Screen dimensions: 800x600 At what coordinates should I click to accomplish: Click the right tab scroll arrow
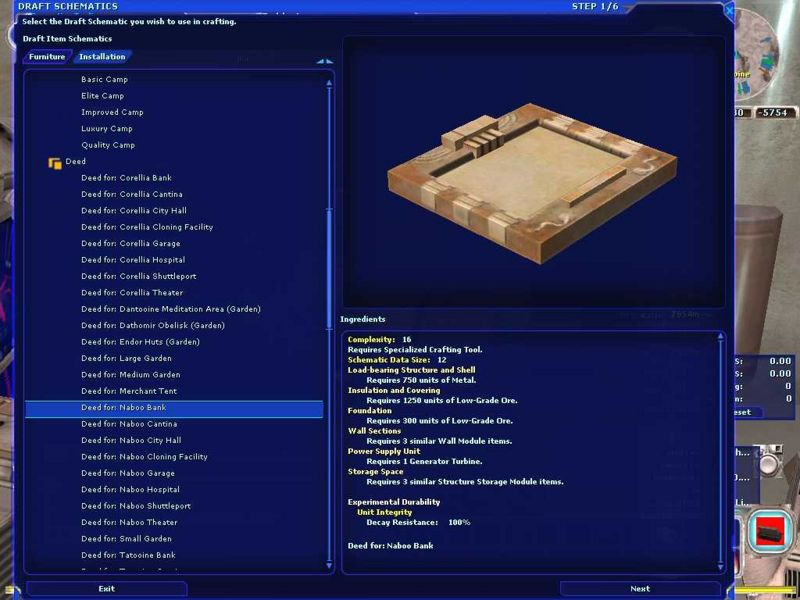pos(329,62)
